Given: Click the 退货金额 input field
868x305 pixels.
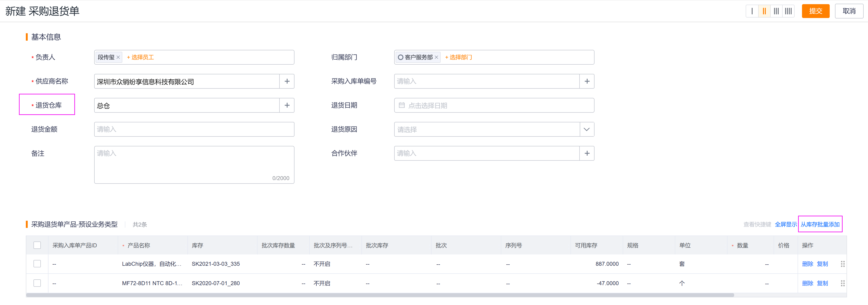Looking at the screenshot, I should (194, 130).
